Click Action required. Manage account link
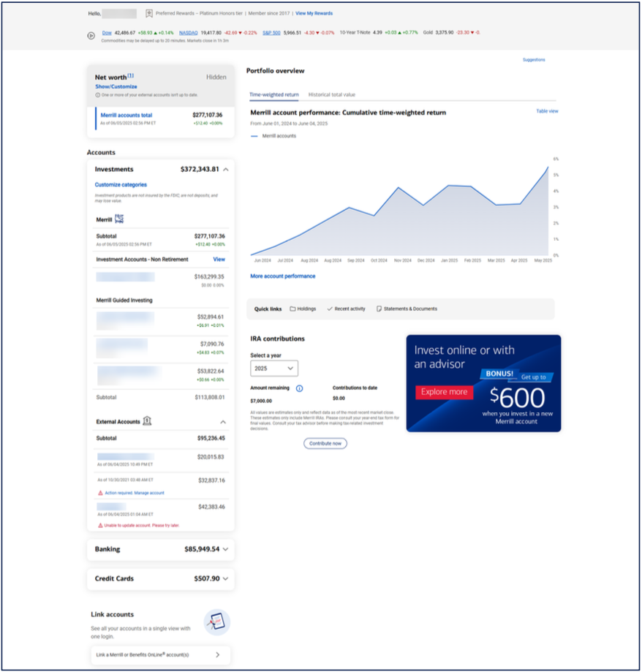 135,493
